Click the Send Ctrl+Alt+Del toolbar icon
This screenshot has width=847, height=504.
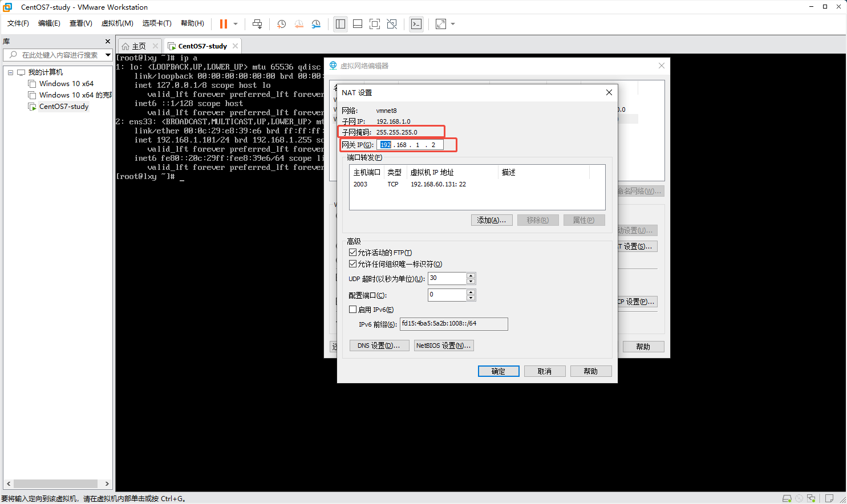257,24
